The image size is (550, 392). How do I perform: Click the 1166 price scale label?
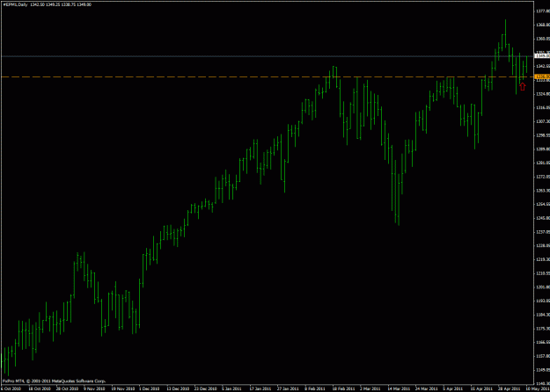(542, 342)
